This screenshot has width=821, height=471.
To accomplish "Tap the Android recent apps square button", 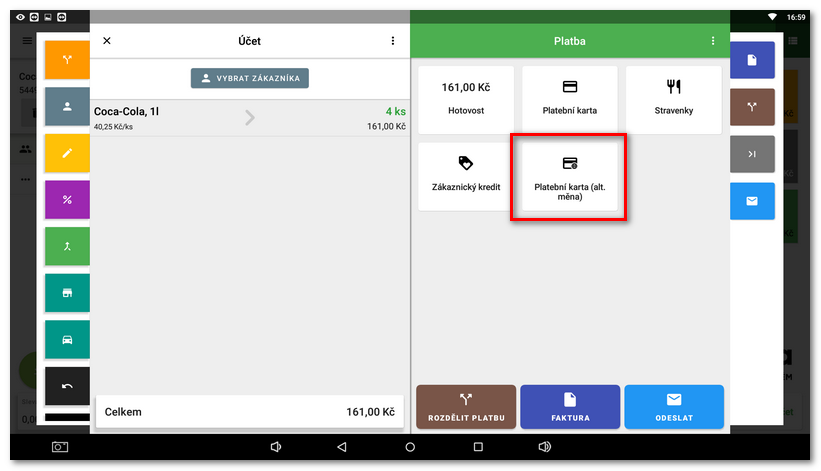I will click(x=478, y=446).
